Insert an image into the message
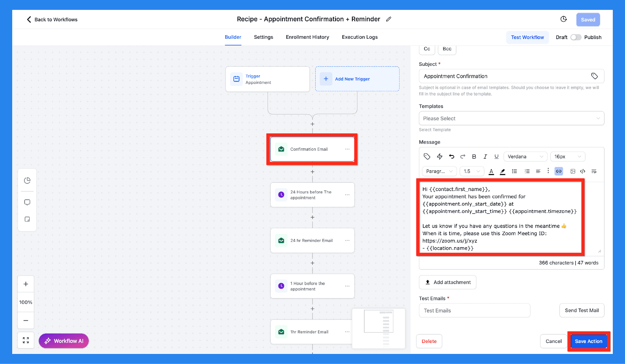This screenshot has height=364, width=625. pyautogui.click(x=573, y=171)
